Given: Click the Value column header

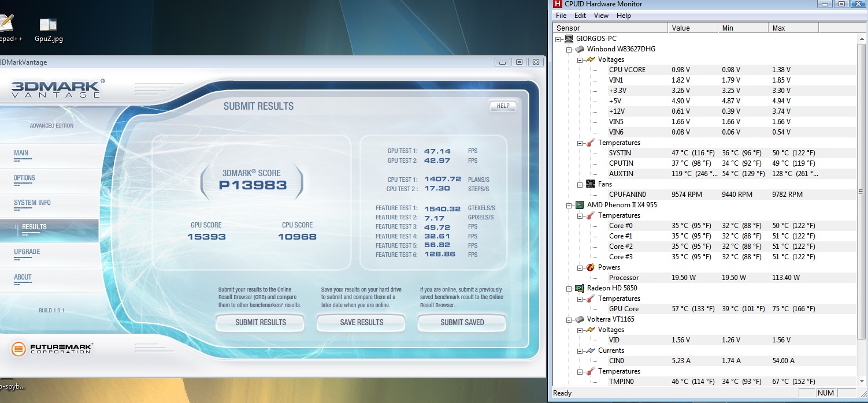Looking at the screenshot, I should [x=693, y=28].
